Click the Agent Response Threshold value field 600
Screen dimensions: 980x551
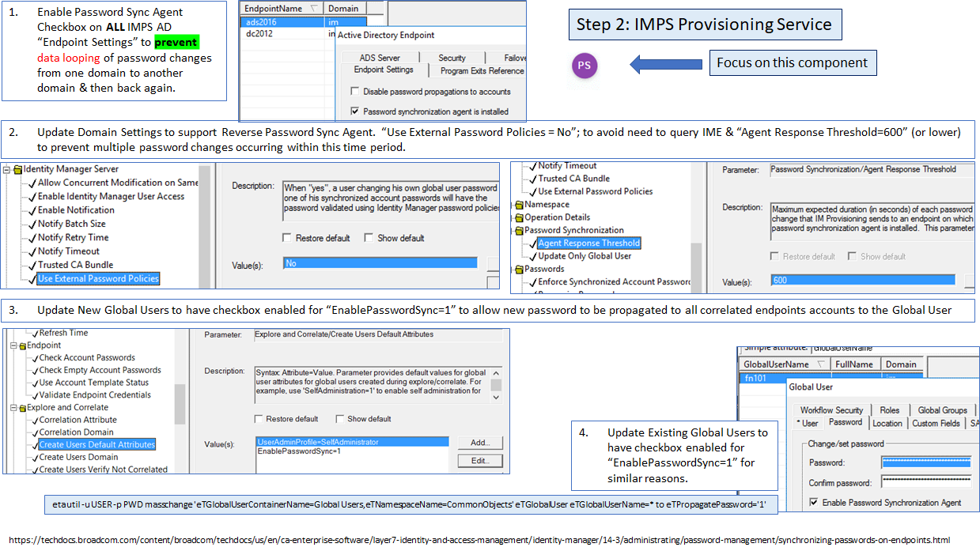point(862,280)
